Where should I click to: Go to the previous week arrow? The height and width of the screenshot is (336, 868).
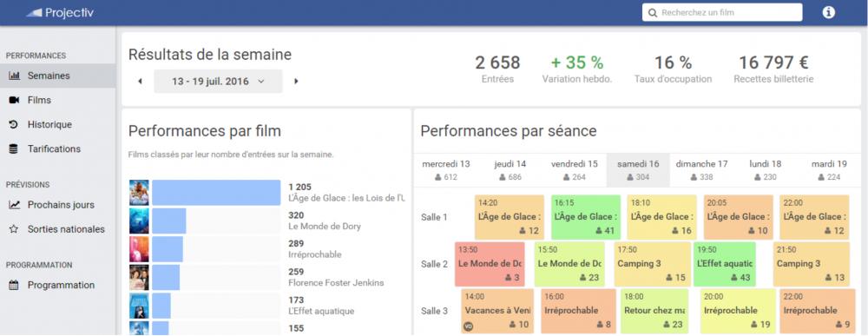(140, 82)
